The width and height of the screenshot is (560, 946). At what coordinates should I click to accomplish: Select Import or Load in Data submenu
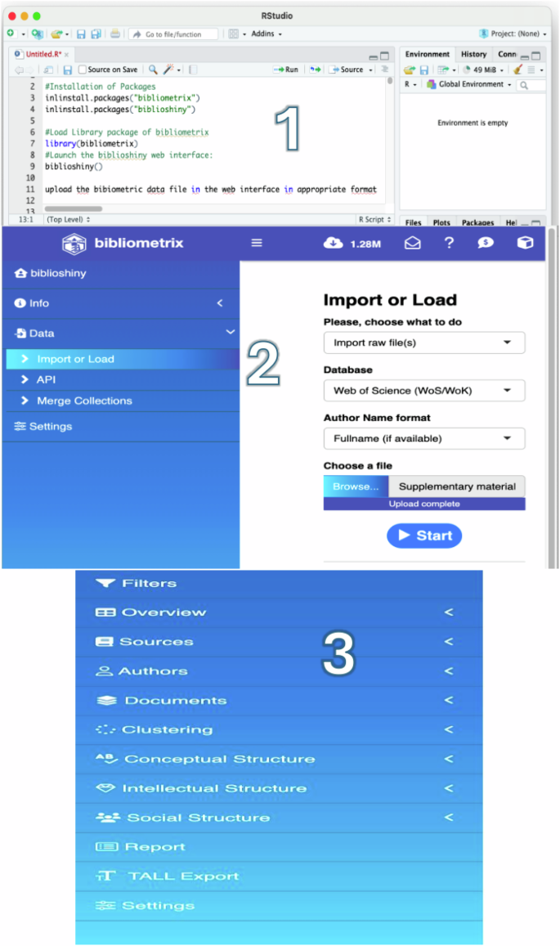tap(123, 359)
